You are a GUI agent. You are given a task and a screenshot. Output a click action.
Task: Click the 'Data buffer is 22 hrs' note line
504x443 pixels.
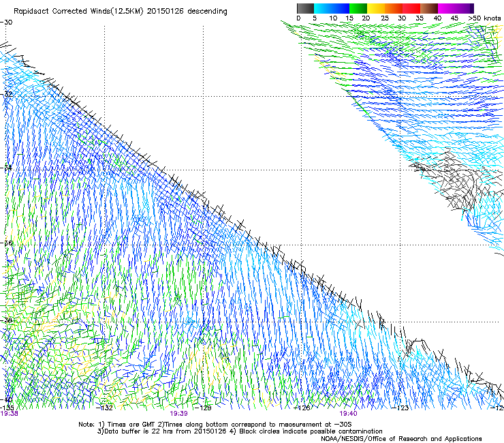click(x=240, y=431)
